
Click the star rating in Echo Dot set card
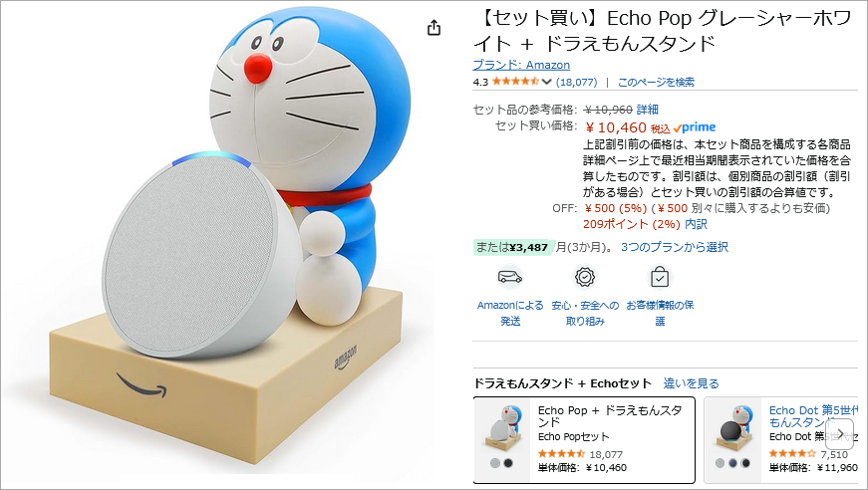[792, 454]
